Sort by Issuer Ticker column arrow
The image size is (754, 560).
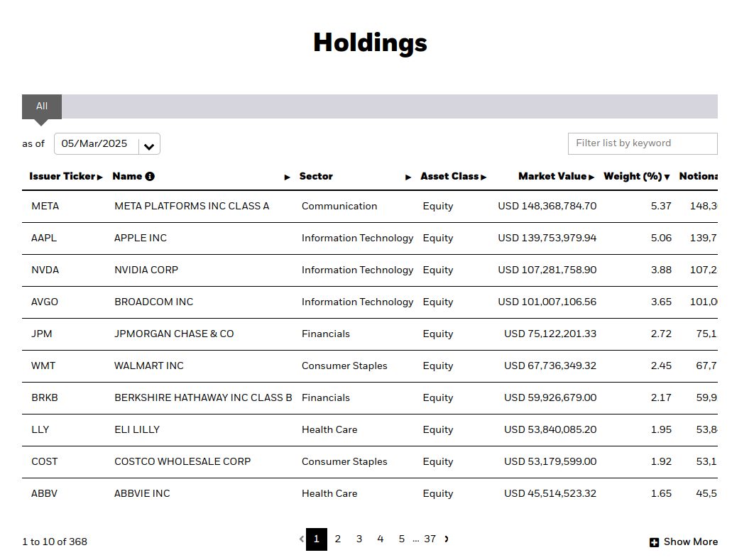(x=100, y=177)
